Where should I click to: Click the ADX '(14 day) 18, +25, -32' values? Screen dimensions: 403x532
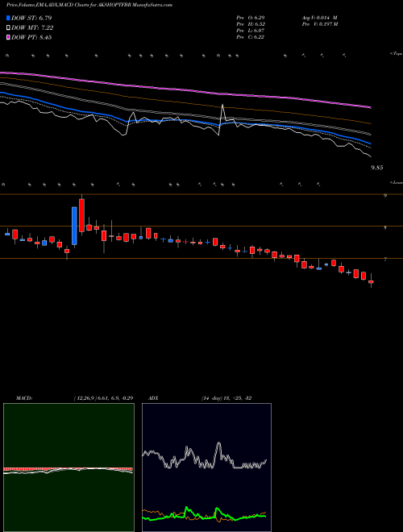(226, 398)
